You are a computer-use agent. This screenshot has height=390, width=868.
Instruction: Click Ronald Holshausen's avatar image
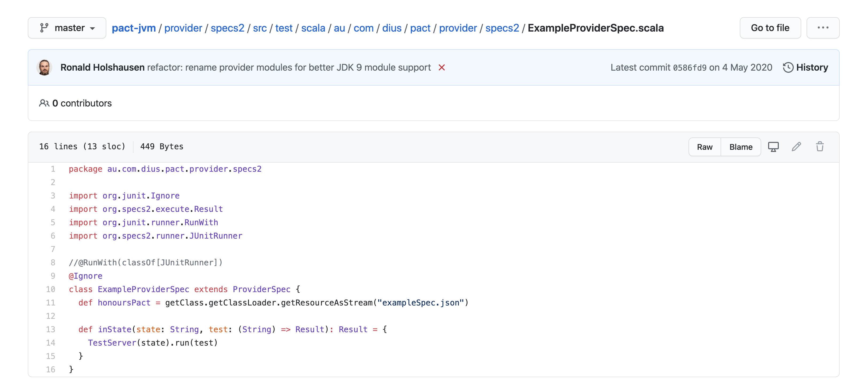[x=45, y=67]
